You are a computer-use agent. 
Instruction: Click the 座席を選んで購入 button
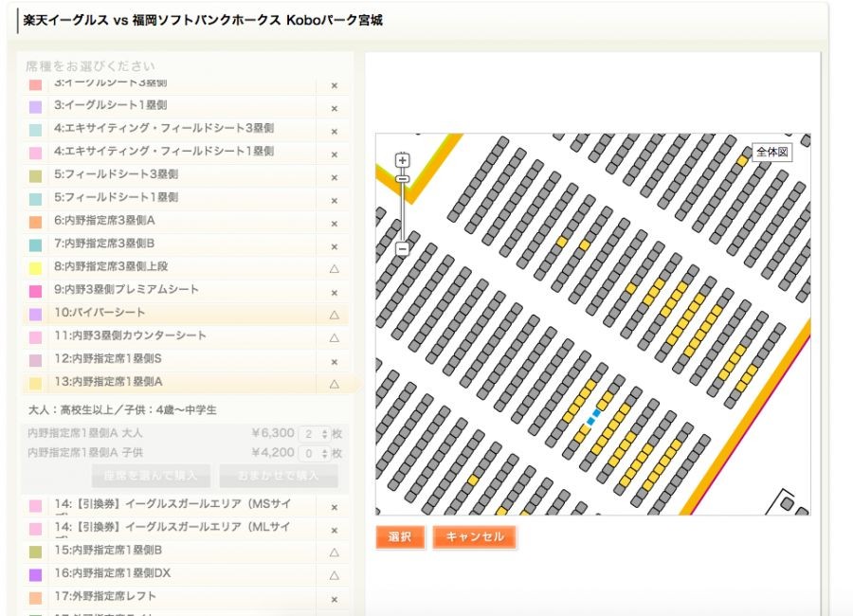152,476
